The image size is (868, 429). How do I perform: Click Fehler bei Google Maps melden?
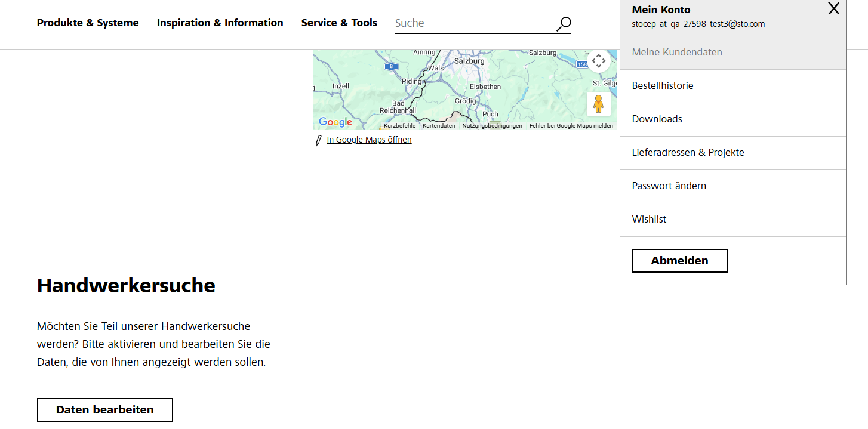coord(571,126)
